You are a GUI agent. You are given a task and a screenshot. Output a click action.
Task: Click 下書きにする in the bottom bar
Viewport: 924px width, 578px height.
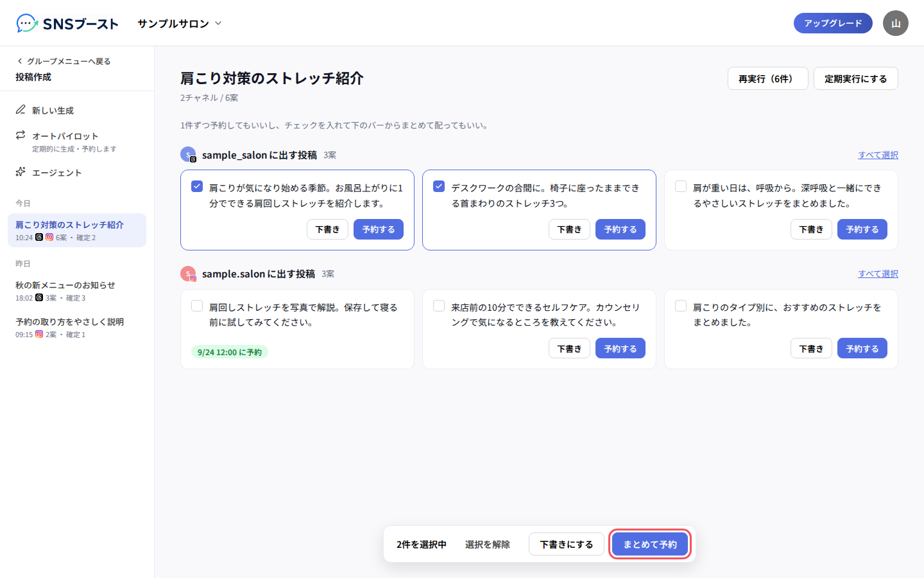(x=567, y=544)
